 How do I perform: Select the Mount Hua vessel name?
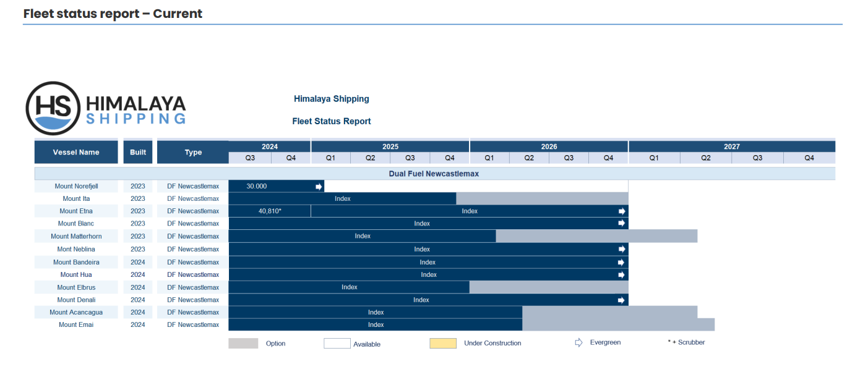76,274
